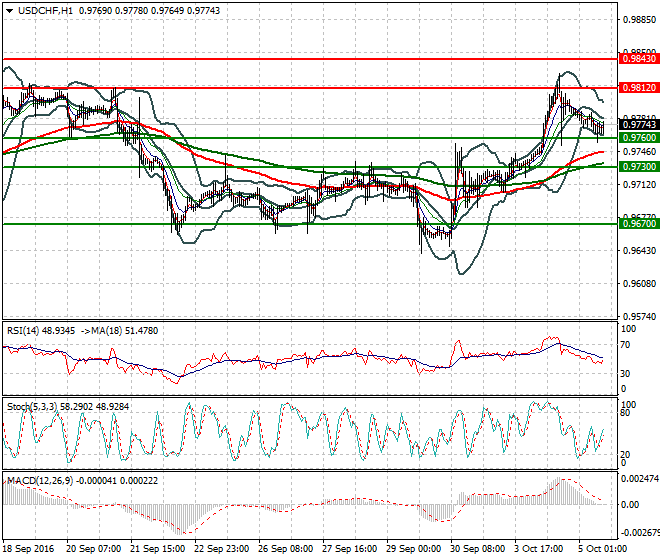Click the MACD 0.002474 scale value
This screenshot has width=660, height=560.
(640, 479)
